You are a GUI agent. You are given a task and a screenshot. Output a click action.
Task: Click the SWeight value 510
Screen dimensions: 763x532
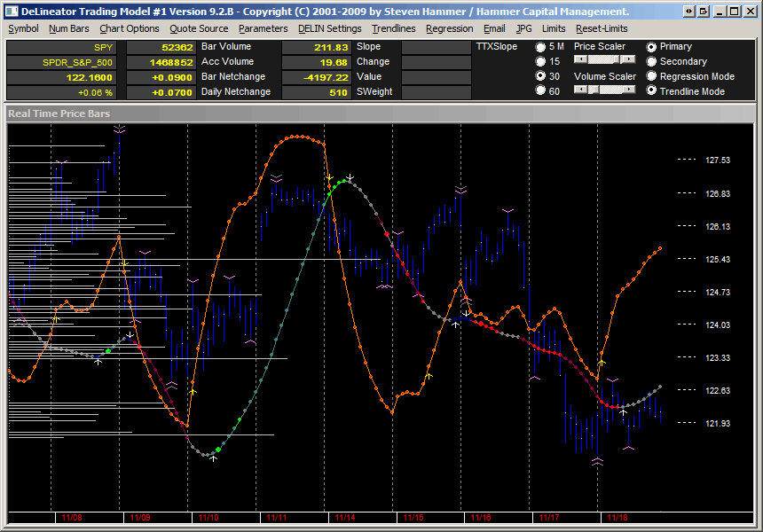coord(317,92)
